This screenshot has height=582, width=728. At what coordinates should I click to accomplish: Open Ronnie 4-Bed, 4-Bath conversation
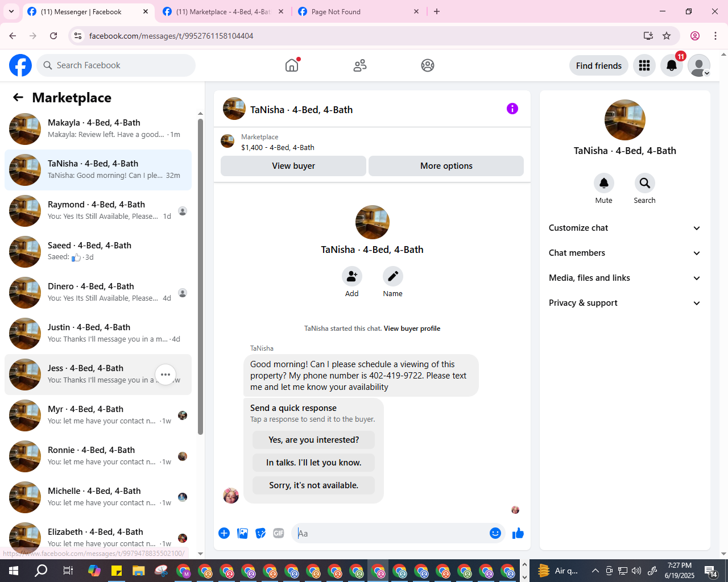point(98,456)
